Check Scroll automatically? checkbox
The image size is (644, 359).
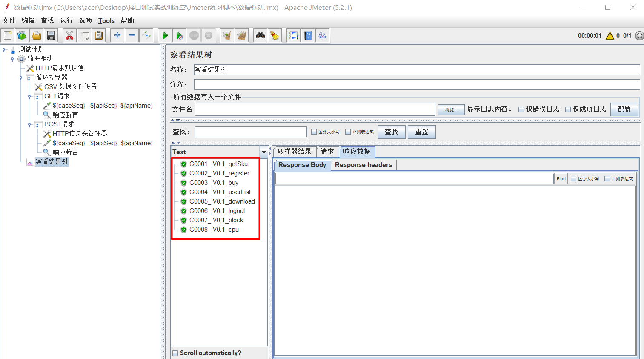pos(175,353)
